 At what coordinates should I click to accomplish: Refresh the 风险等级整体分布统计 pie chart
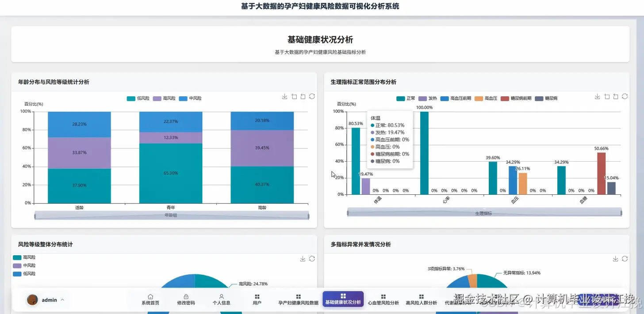pos(312,259)
